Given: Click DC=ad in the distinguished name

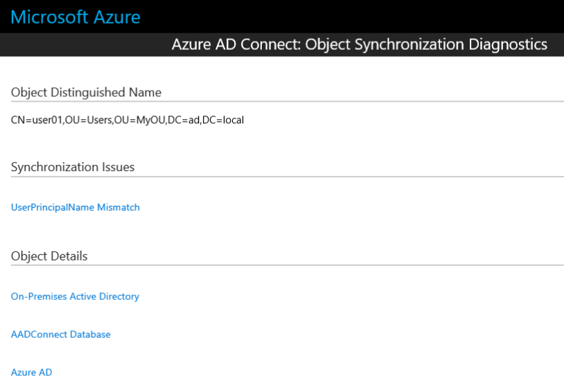Looking at the screenshot, I should tap(184, 120).
